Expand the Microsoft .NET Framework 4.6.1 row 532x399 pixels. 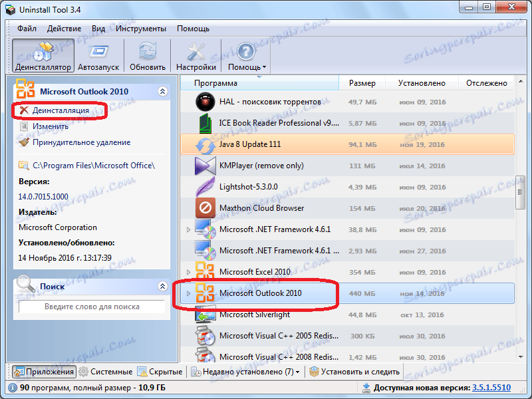189,229
